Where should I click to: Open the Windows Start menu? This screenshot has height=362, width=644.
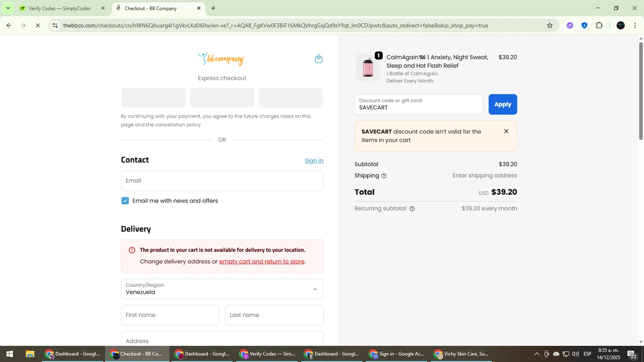click(x=9, y=354)
